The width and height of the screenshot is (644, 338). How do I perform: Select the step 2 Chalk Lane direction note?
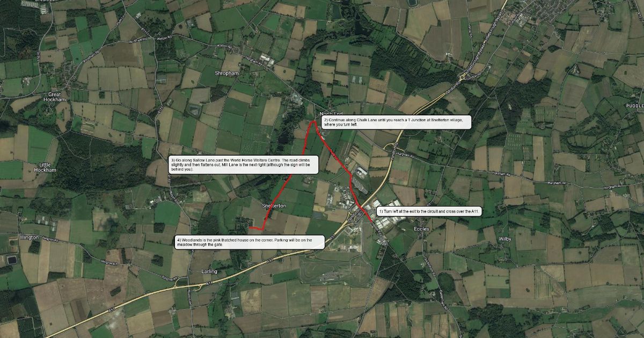pos(397,122)
